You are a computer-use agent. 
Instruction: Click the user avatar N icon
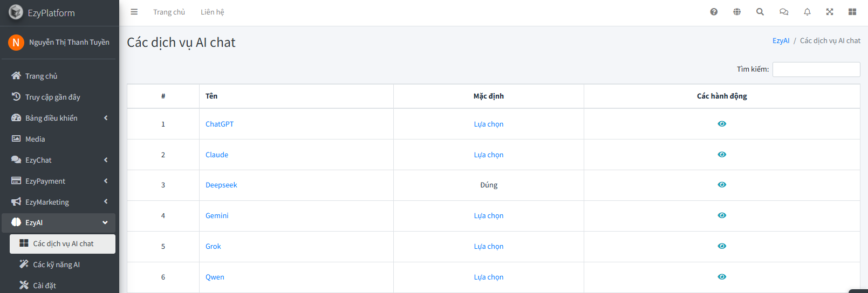16,42
